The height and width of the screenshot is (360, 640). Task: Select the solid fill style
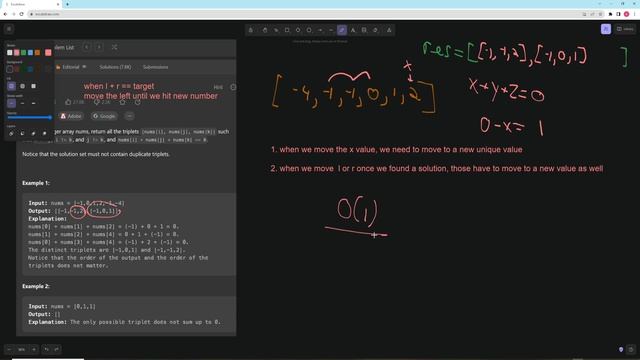tap(33, 86)
